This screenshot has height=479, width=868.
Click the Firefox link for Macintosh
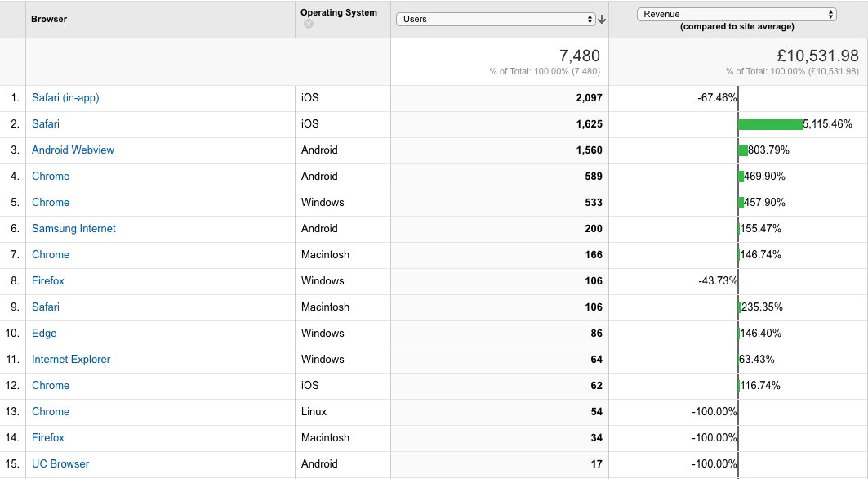[x=47, y=437]
